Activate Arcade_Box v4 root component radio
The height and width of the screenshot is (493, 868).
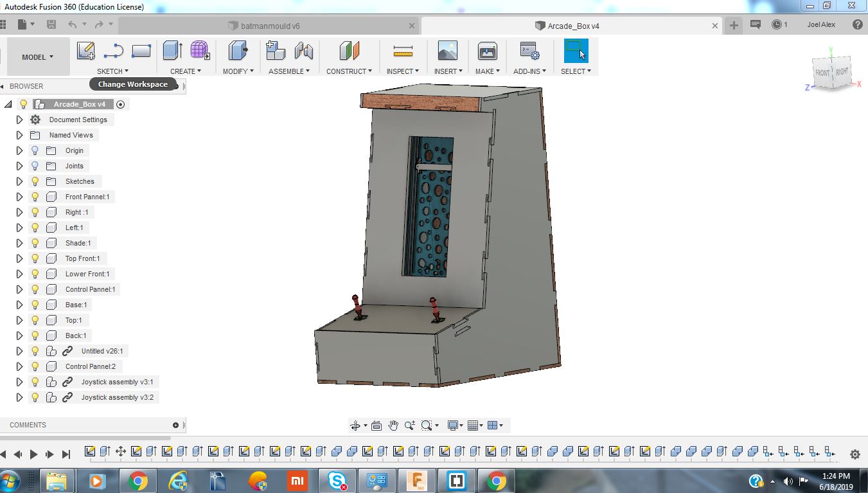click(x=120, y=104)
